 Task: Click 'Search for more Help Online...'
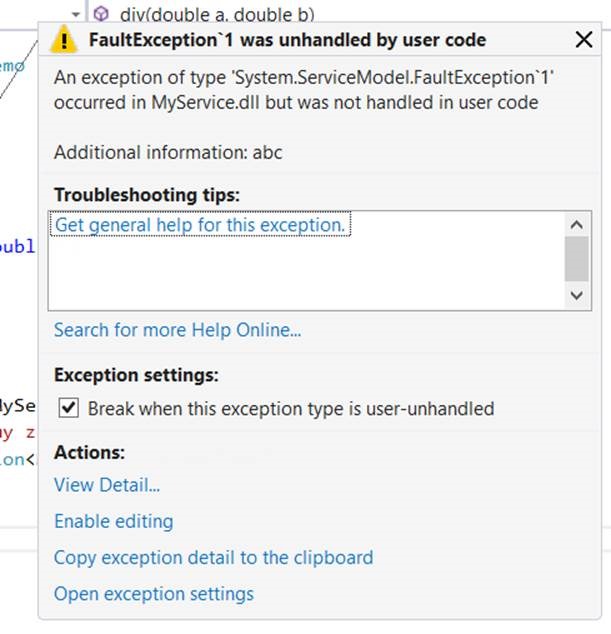[x=177, y=330]
